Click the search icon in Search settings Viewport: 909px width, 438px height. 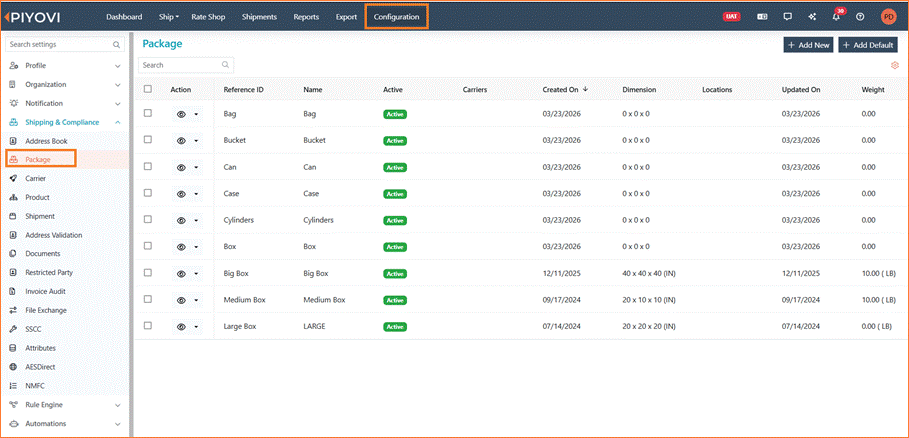[x=117, y=45]
